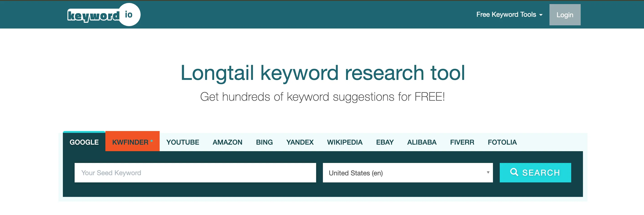This screenshot has height=215, width=644.
Task: Switch to the EBAY tab
Action: (x=385, y=142)
